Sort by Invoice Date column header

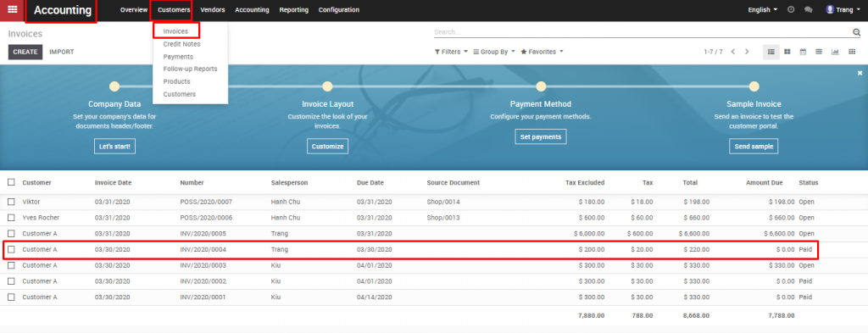(x=113, y=182)
